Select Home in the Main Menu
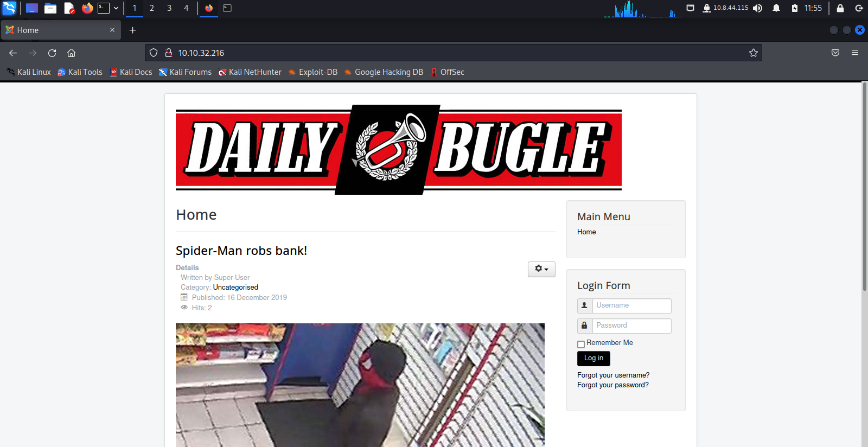Viewport: 868px width, 447px height. pyautogui.click(x=586, y=232)
